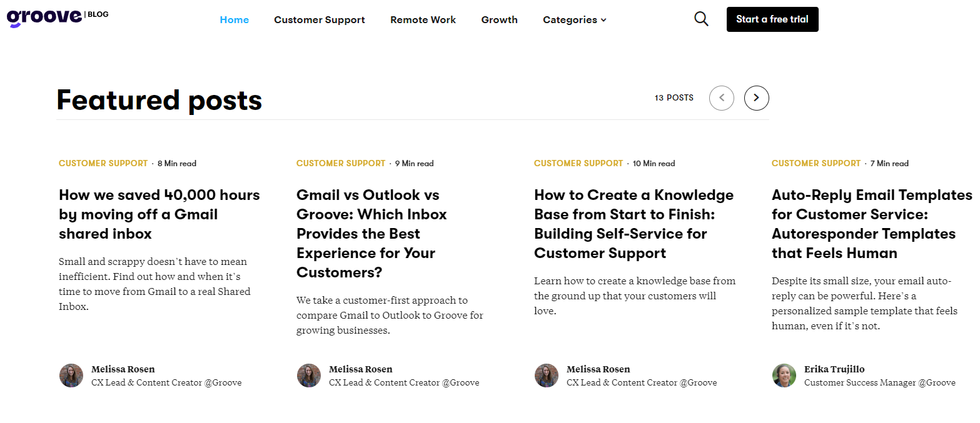980x423 pixels.
Task: Expand the Categories dropdown menu
Action: click(574, 20)
